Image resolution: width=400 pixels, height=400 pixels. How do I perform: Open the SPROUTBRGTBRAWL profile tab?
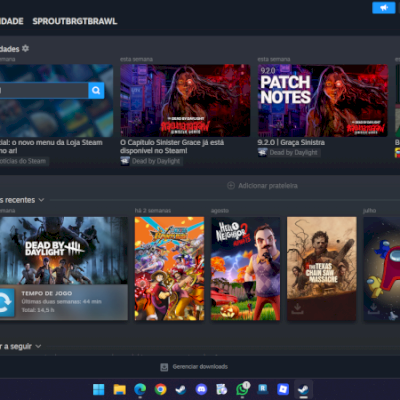[75, 21]
